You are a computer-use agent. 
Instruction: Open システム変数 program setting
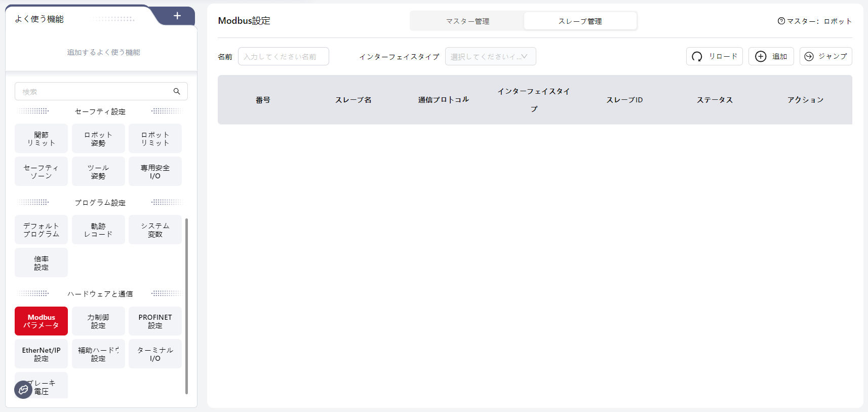[155, 230]
